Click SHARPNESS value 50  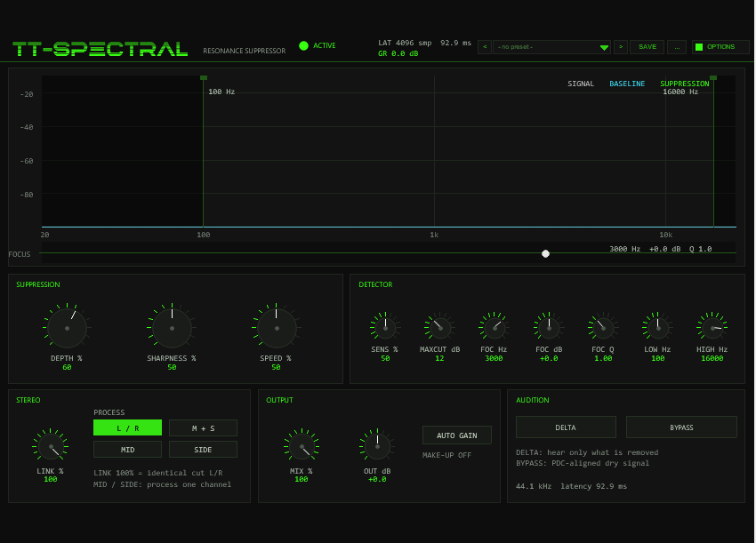pos(173,367)
